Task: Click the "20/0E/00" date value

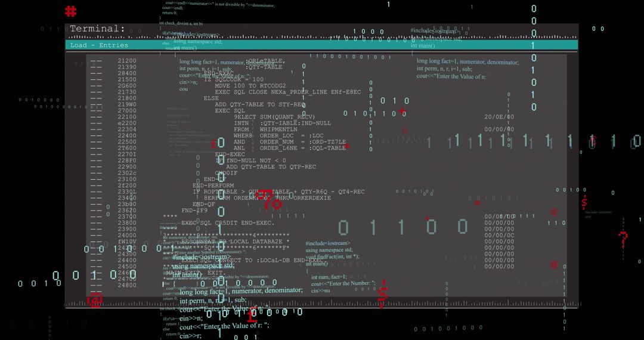Action: [x=499, y=117]
